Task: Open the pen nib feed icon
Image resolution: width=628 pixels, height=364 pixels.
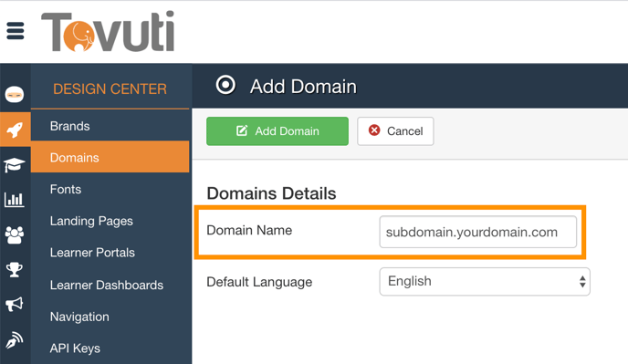Action: 15,340
